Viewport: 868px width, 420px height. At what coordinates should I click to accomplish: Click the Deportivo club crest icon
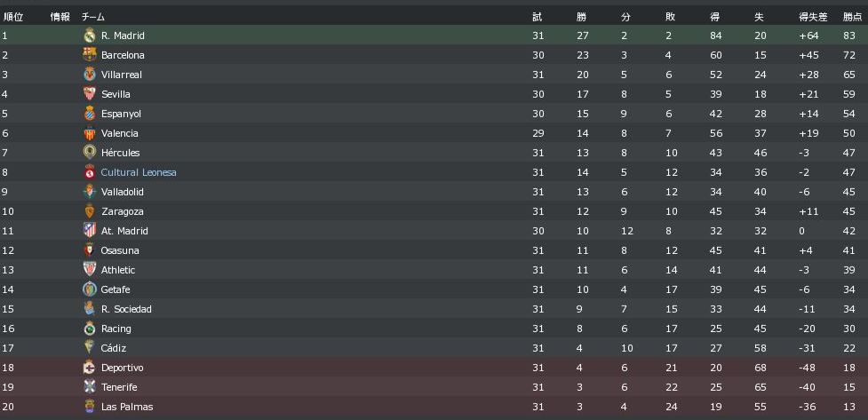click(89, 368)
